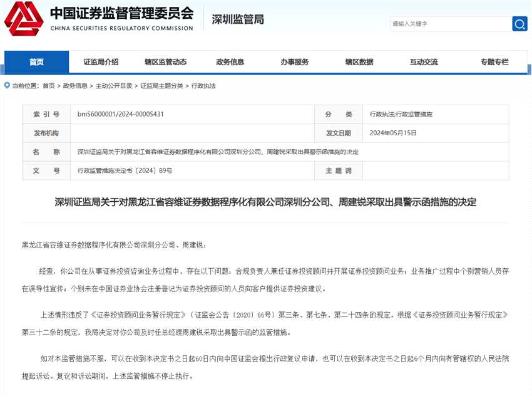Click the paragraph starting 上述情形违反了
Viewport: 532px width, 396px height.
tap(265, 323)
